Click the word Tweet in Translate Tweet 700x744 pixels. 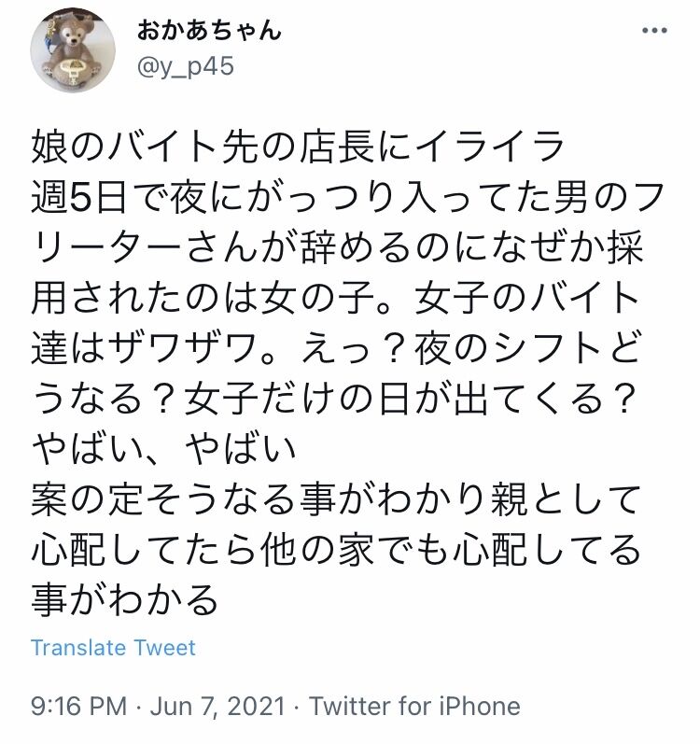[x=164, y=648]
